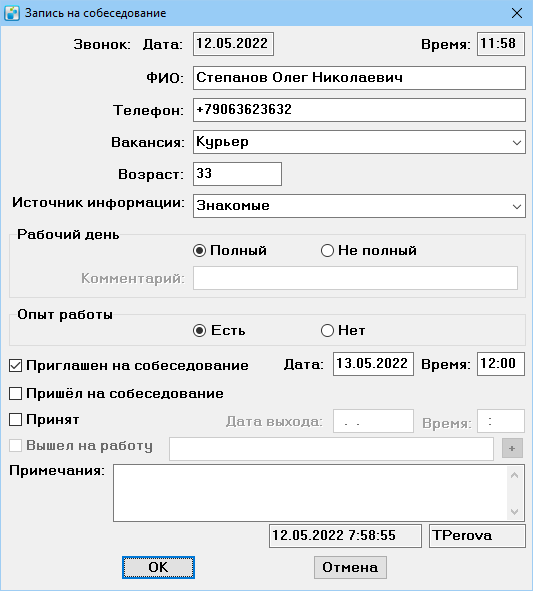
Task: Click the notes scrollbar up arrow
Action: tap(515, 475)
